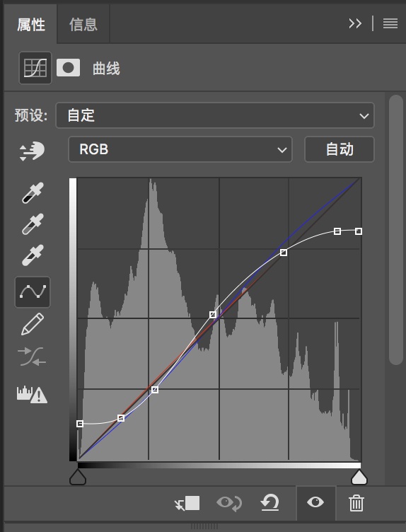Switch to the 信息 tab
The image size is (406, 532).
[83, 25]
